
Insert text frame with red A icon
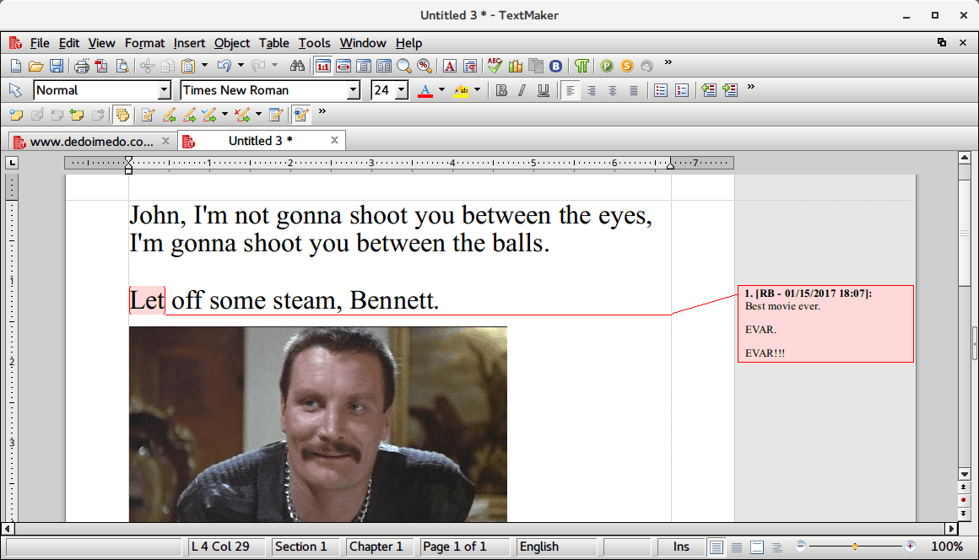point(450,66)
